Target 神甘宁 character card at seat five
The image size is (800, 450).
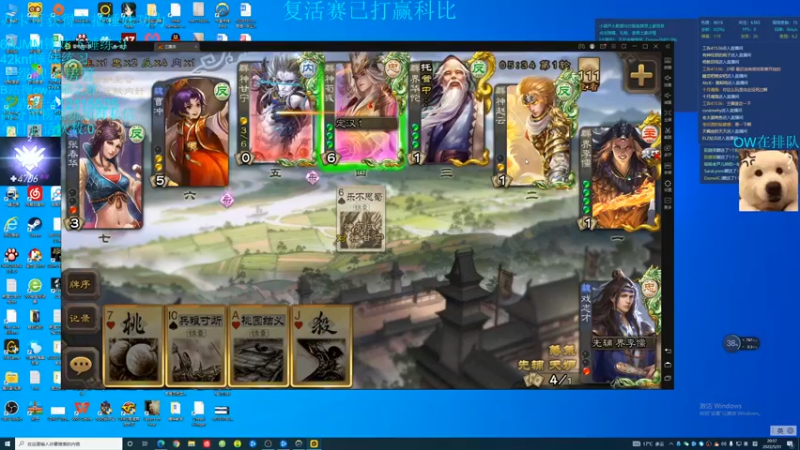point(277,111)
